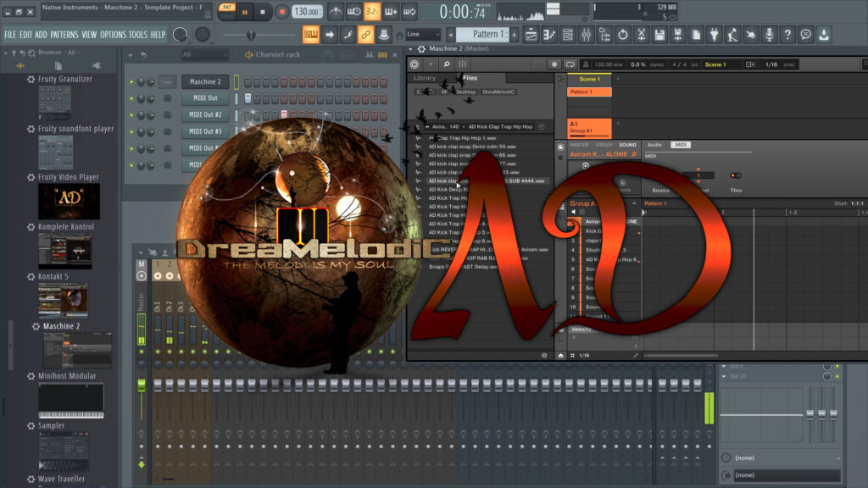Viewport: 868px width, 488px height.
Task: Toggle mute LED for MIDI Out channel
Action: [131, 98]
